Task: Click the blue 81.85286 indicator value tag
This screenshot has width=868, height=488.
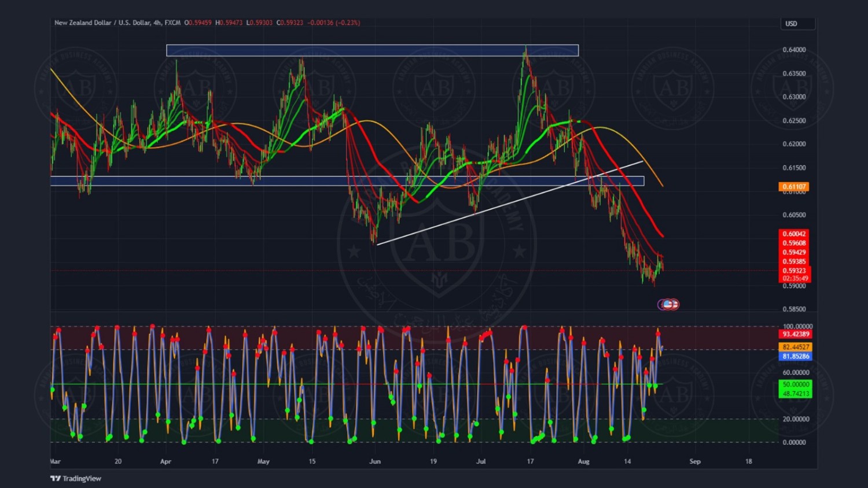Action: tap(796, 356)
